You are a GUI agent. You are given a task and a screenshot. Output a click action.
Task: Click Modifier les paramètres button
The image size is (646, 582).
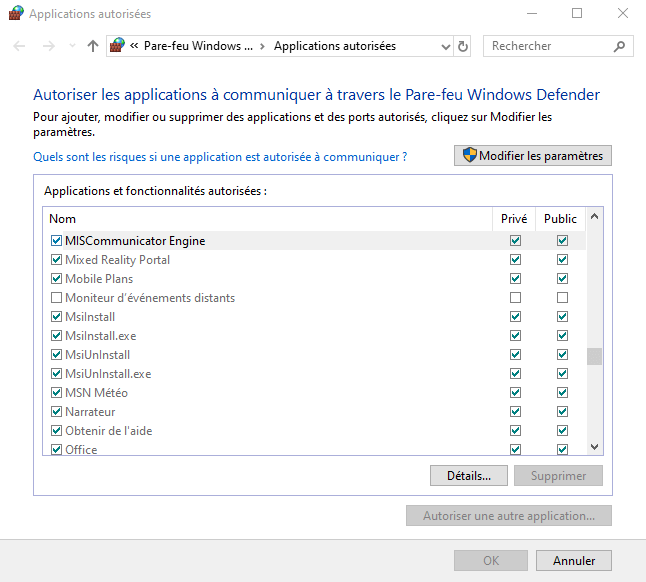pos(532,156)
